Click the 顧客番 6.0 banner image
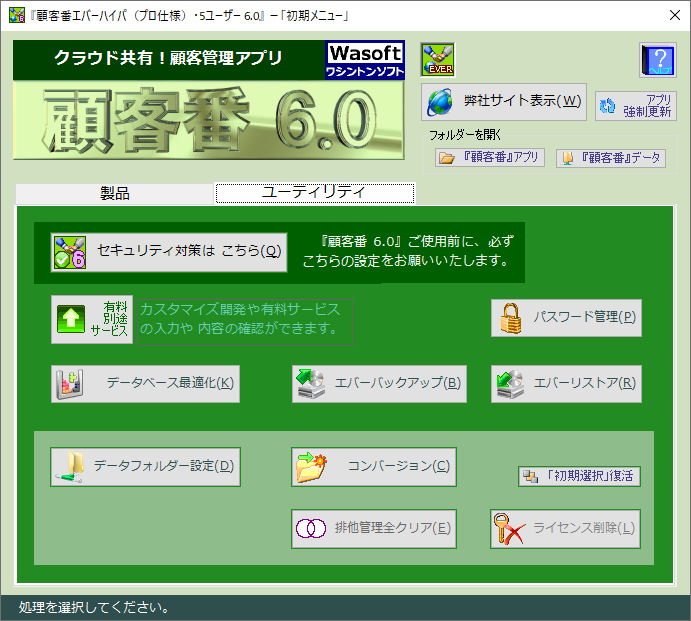Screen dimensions: 691x621 pos(208,120)
